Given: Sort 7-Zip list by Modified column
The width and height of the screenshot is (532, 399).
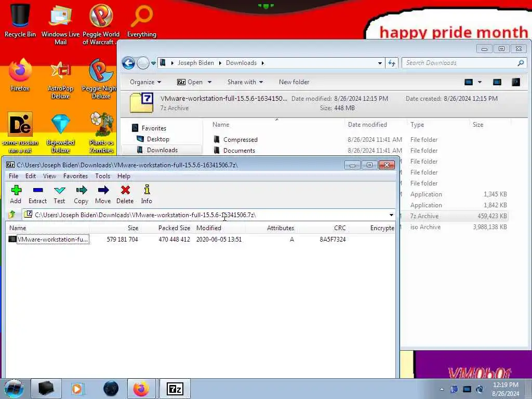Looking at the screenshot, I should pyautogui.click(x=219, y=228).
